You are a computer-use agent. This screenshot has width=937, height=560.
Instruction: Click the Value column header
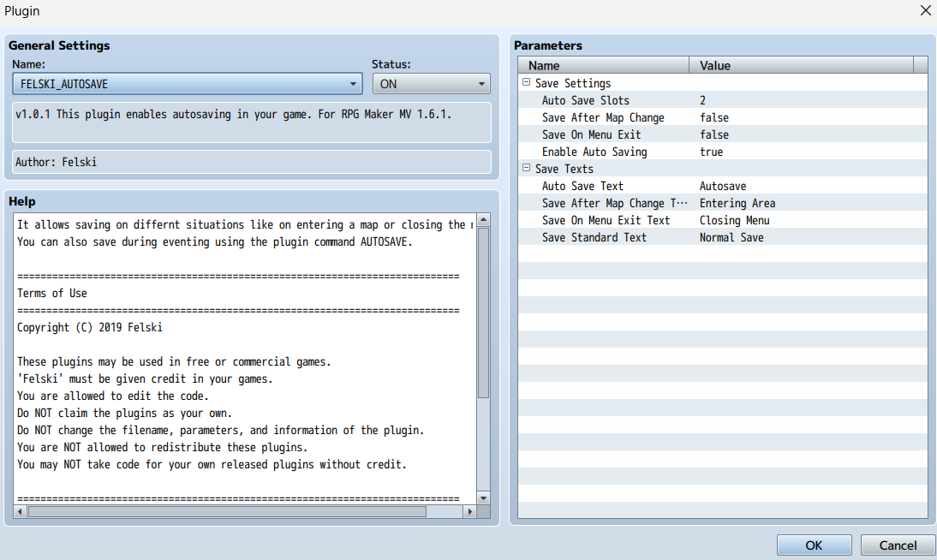801,65
